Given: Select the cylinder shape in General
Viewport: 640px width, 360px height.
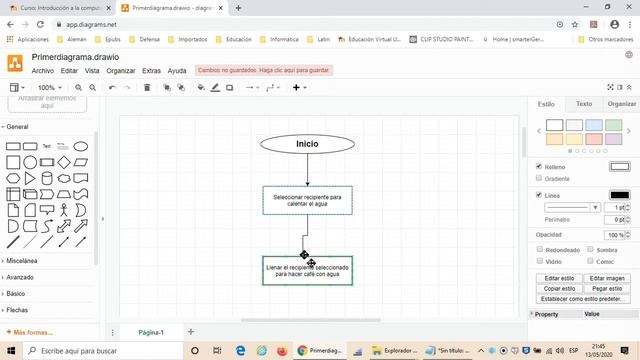Looking at the screenshot, I should (47, 178).
